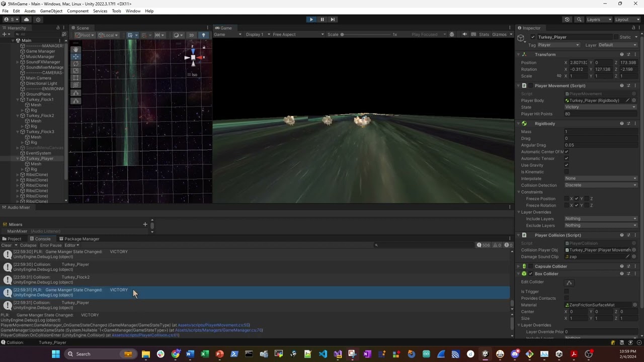Open the global Search magnifier
644x362 pixels.
point(579,20)
